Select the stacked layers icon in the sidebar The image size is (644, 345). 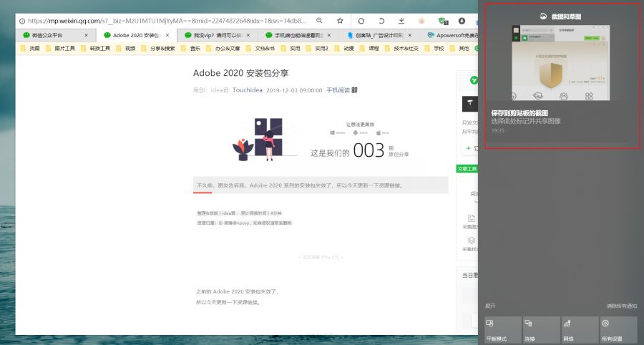pyautogui.click(x=471, y=240)
